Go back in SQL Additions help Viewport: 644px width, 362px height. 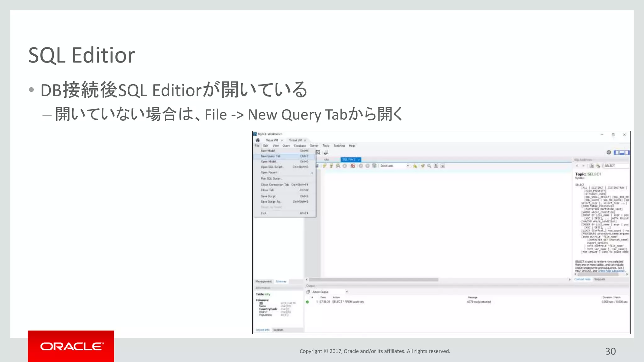click(577, 166)
